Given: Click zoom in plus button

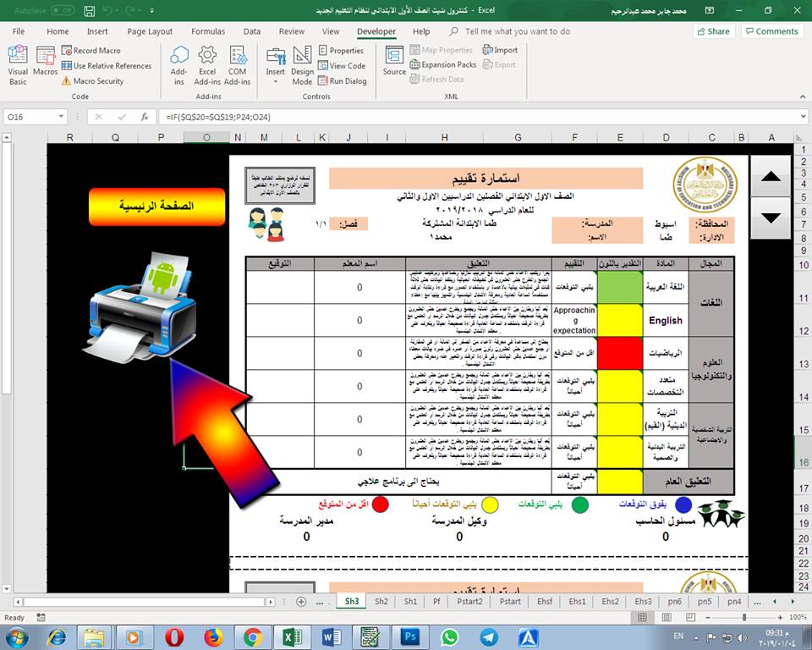Looking at the screenshot, I should tap(781, 617).
